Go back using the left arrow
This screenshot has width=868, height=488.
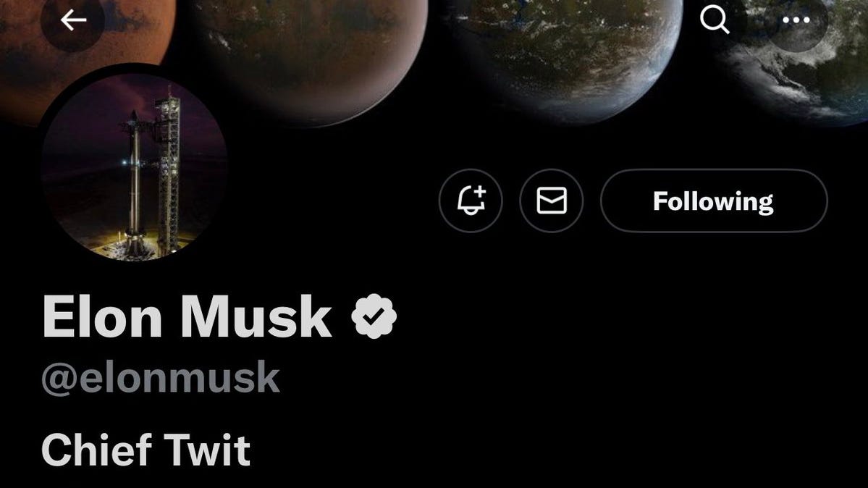click(x=73, y=20)
